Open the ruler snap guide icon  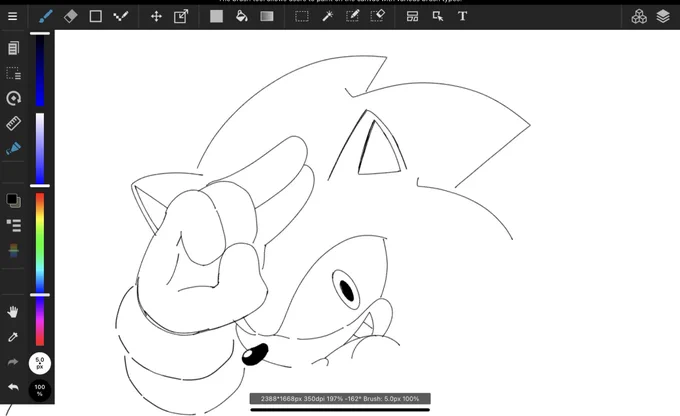coord(13,124)
